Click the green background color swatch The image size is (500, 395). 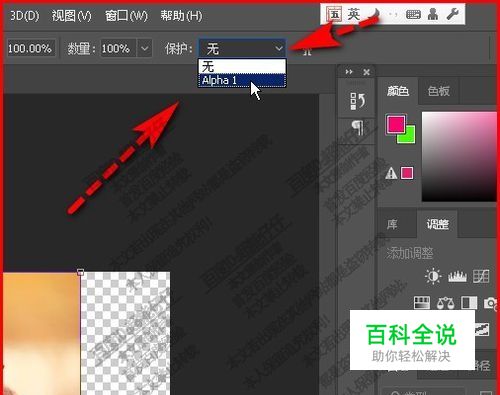coord(410,136)
